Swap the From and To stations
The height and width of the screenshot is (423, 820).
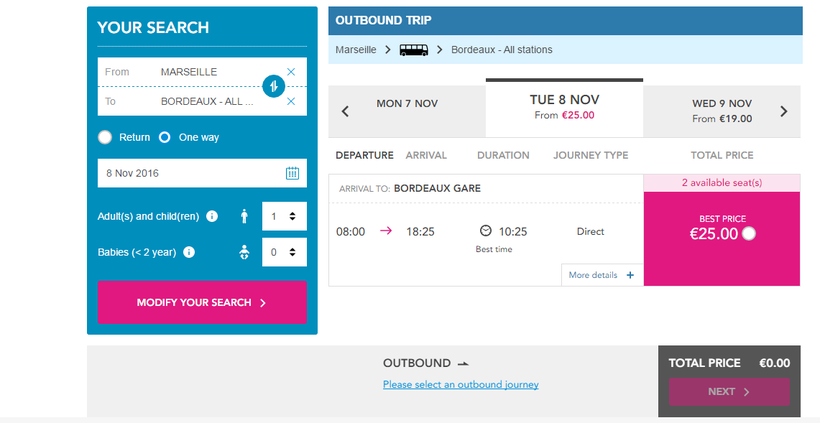pyautogui.click(x=274, y=86)
